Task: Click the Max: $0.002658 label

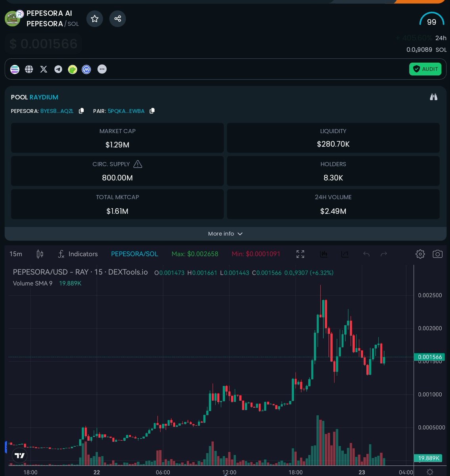Action: (195, 254)
